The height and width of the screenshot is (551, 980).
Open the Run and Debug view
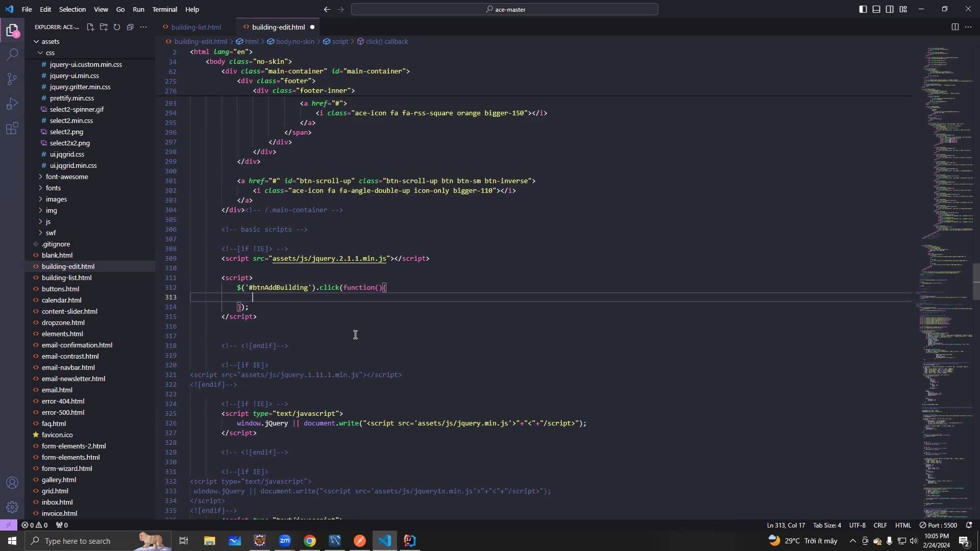tap(12, 104)
